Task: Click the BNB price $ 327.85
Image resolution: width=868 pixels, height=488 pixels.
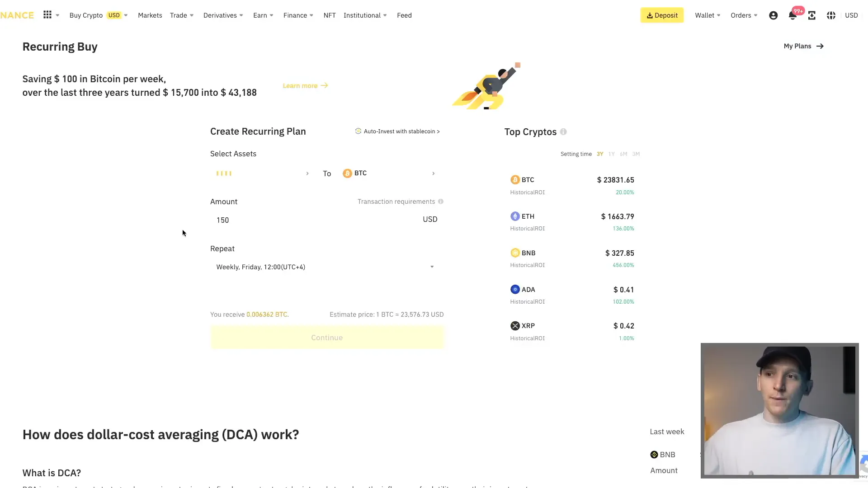Action: click(620, 253)
